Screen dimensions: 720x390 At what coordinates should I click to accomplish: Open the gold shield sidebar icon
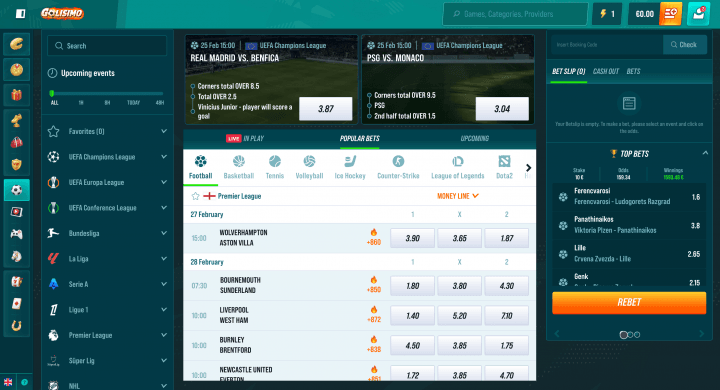click(17, 164)
